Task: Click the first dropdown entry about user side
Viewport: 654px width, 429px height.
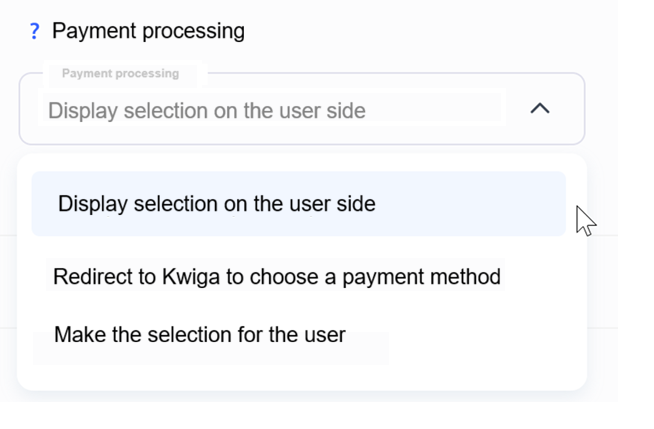Action: (x=216, y=204)
